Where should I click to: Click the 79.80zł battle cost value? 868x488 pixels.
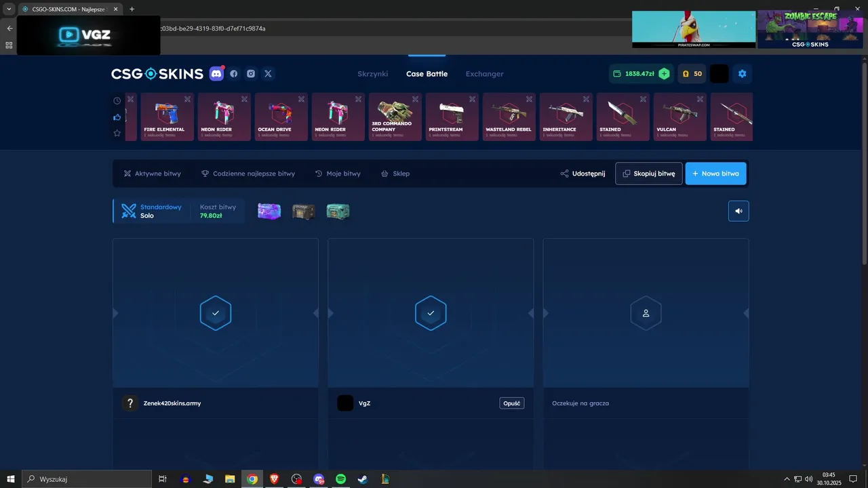[x=211, y=216]
